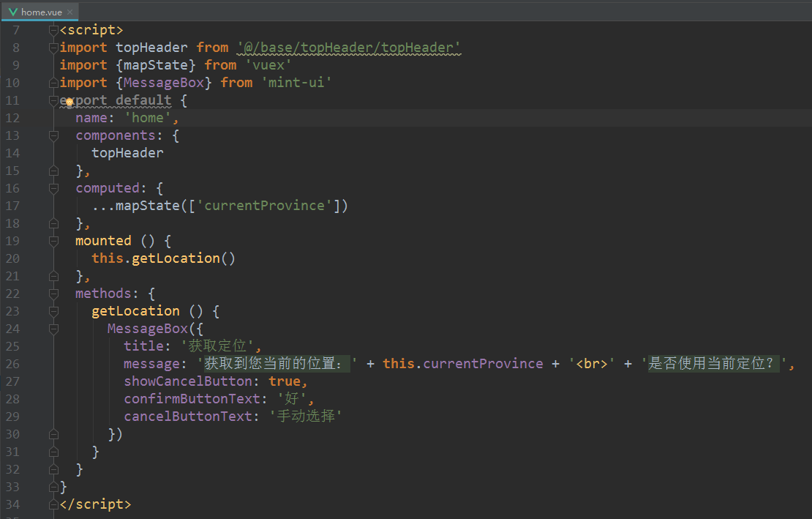Collapse the export default fold at line 11
This screenshot has width=812, height=519.
pos(53,100)
